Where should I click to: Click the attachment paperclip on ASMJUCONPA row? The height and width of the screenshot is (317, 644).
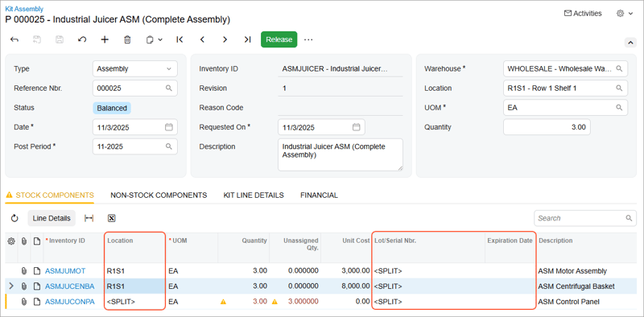[x=24, y=302]
